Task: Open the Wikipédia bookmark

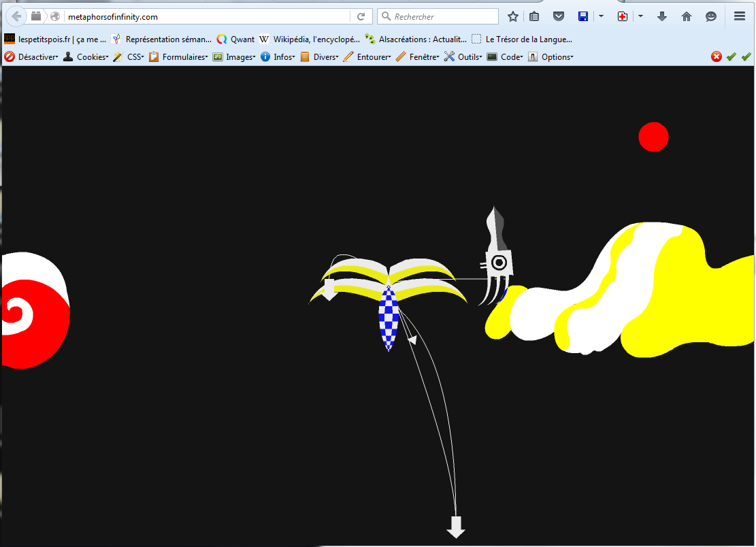Action: point(309,39)
